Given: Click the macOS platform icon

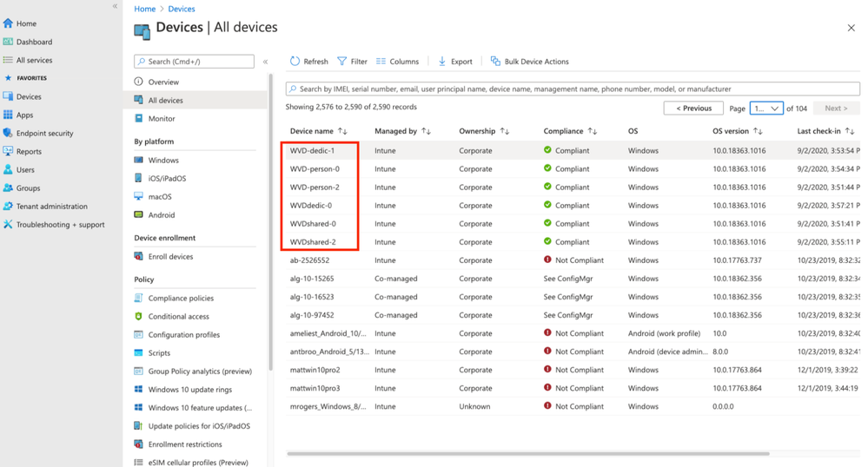Looking at the screenshot, I should 138,196.
